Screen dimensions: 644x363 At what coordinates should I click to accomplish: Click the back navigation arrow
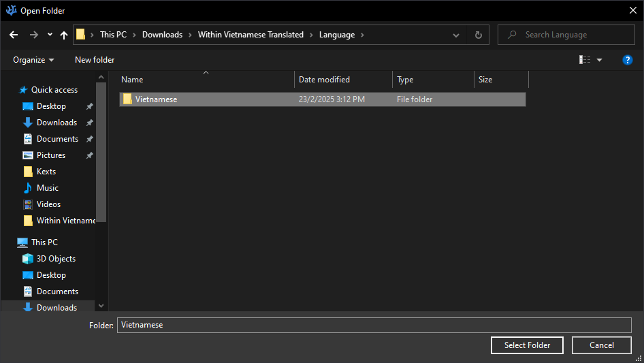tap(14, 35)
